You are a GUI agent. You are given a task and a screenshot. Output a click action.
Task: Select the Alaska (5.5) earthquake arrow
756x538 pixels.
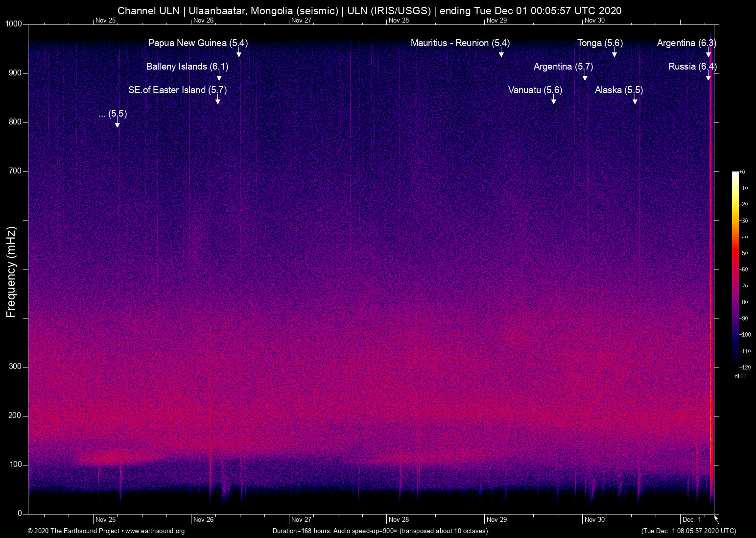click(635, 101)
